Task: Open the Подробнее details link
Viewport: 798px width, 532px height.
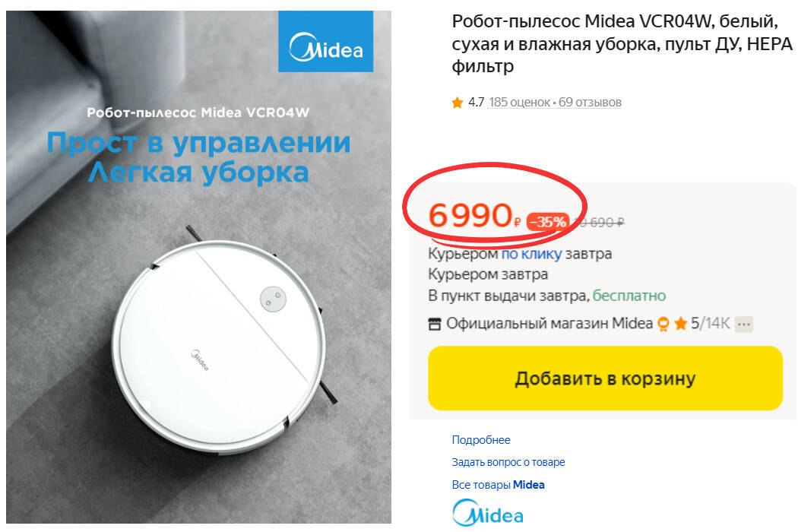Action: click(481, 440)
